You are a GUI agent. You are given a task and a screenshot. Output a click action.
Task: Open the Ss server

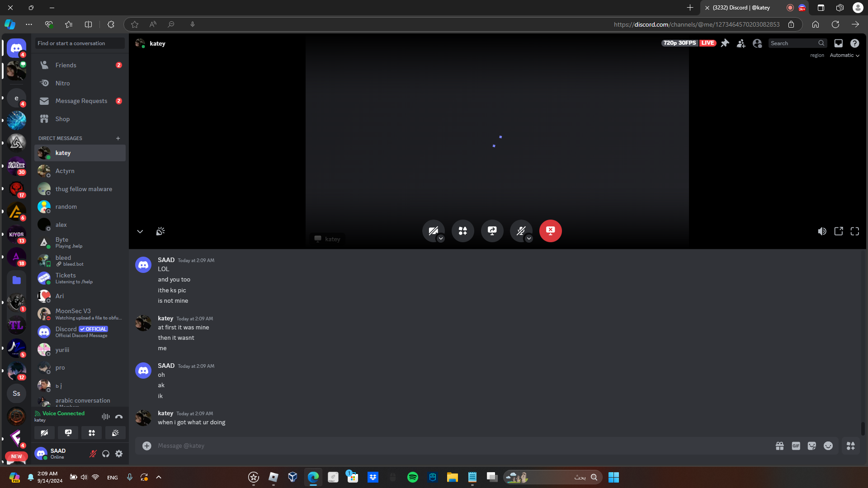point(16,394)
